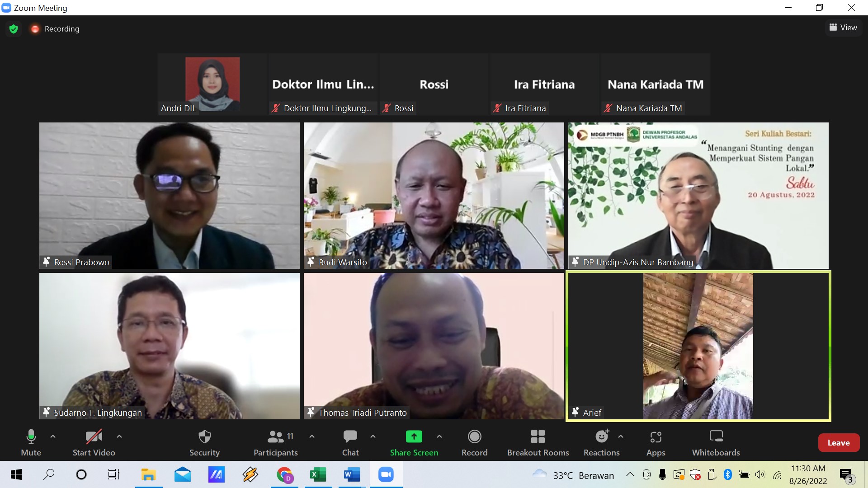This screenshot has width=868, height=488.
Task: Select Andri DIL participant thumbnail
Action: 212,84
